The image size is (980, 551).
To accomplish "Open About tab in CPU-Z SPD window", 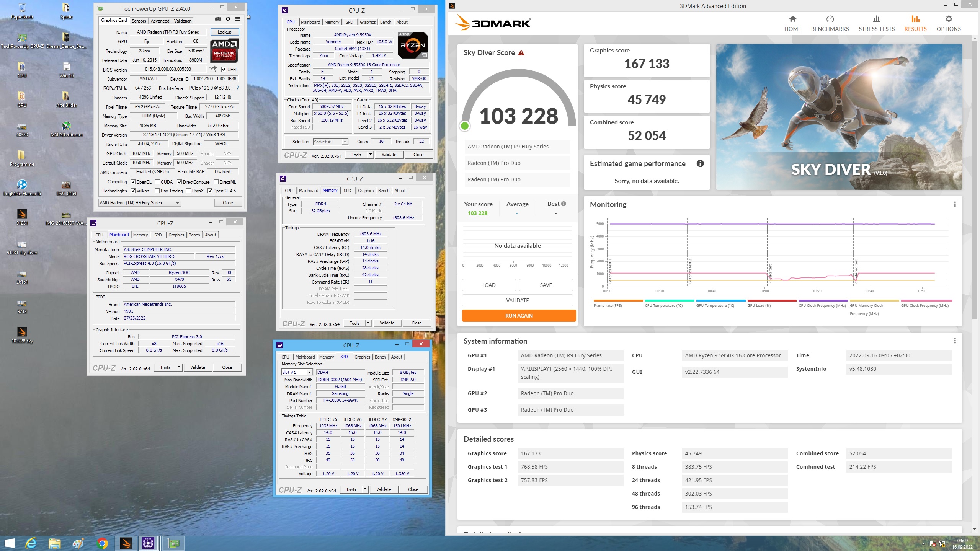I will click(x=397, y=357).
